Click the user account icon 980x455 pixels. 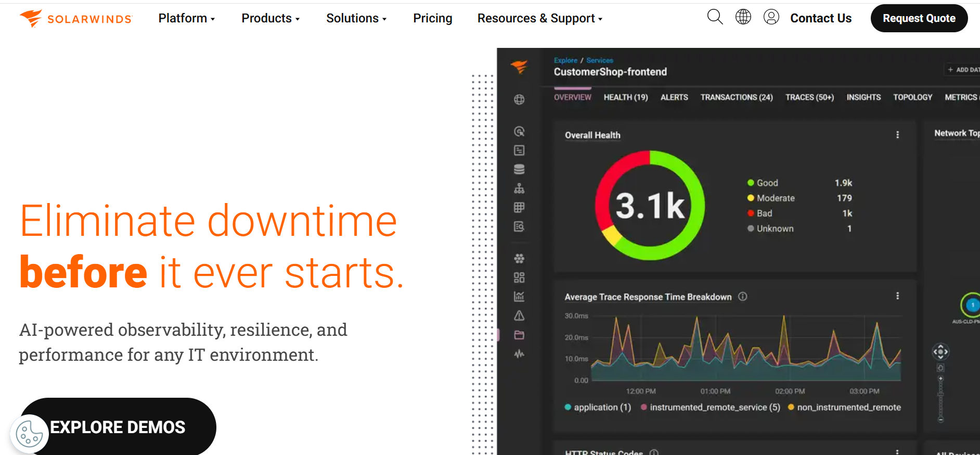tap(771, 17)
